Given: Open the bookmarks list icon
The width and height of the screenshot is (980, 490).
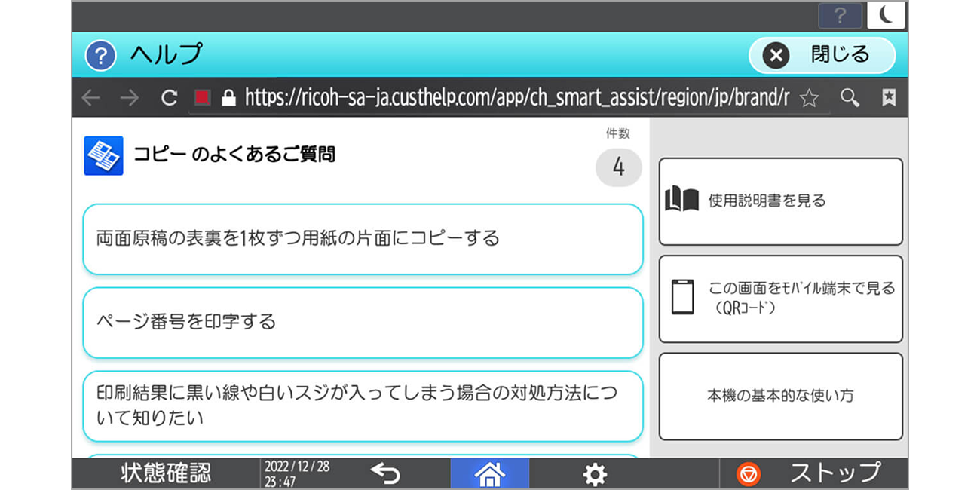Looking at the screenshot, I should [889, 98].
